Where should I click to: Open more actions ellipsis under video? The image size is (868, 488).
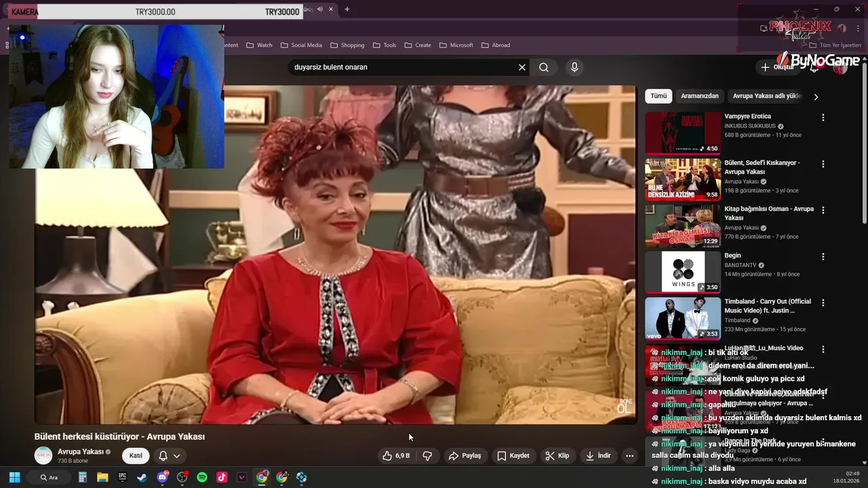click(629, 455)
